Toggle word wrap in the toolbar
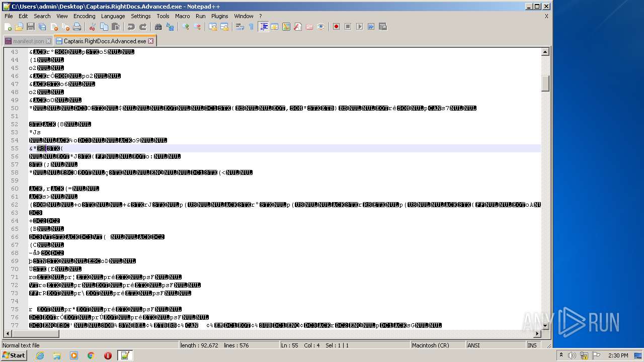 [x=240, y=27]
